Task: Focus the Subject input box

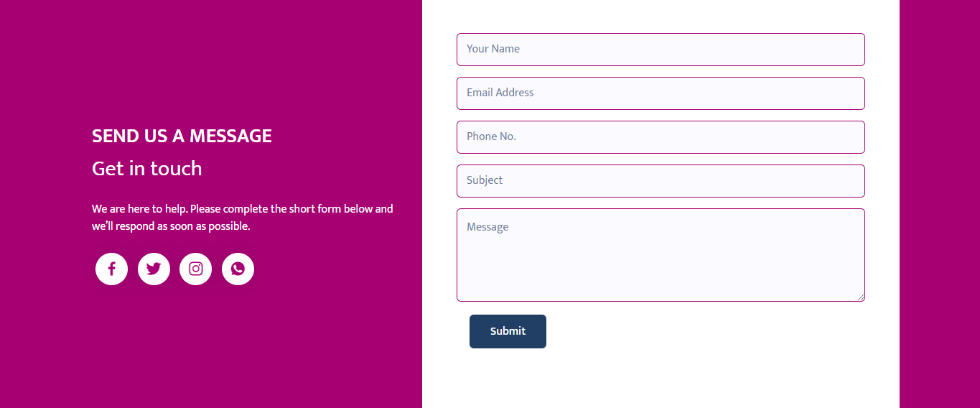Action: pos(661,181)
